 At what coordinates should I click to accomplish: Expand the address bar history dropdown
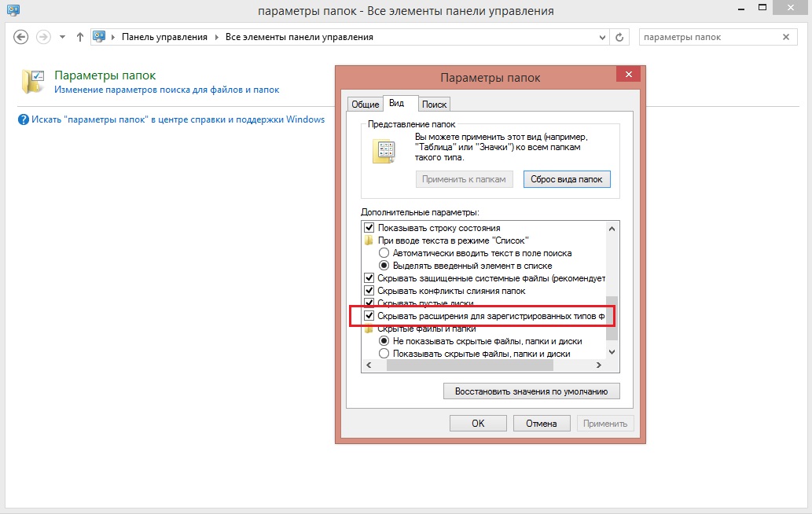coord(602,37)
